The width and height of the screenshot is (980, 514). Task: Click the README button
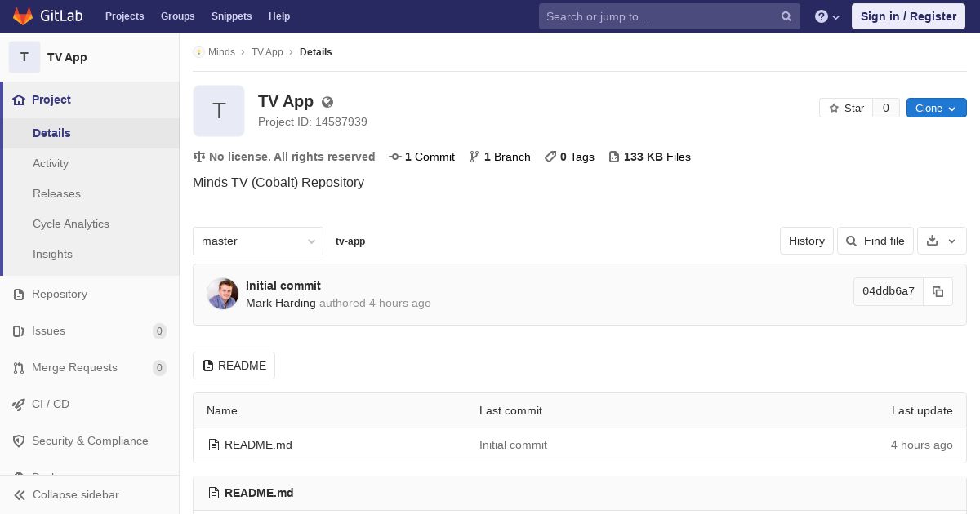point(234,366)
